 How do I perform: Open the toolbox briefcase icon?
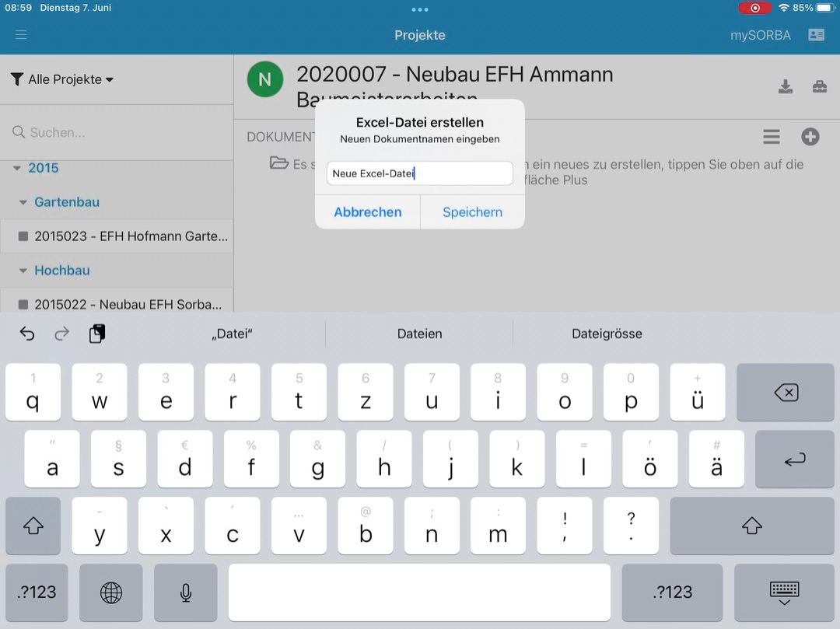pyautogui.click(x=820, y=86)
